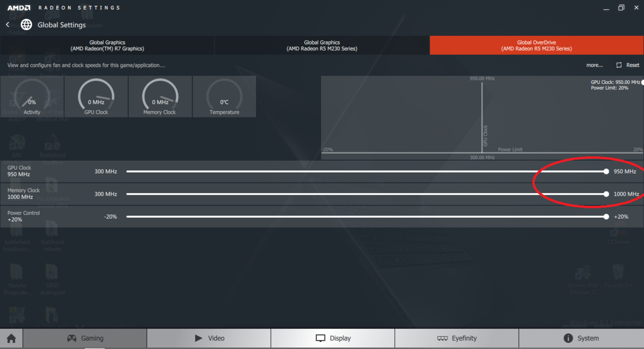Open the Display section
644x349 pixels.
[333, 338]
